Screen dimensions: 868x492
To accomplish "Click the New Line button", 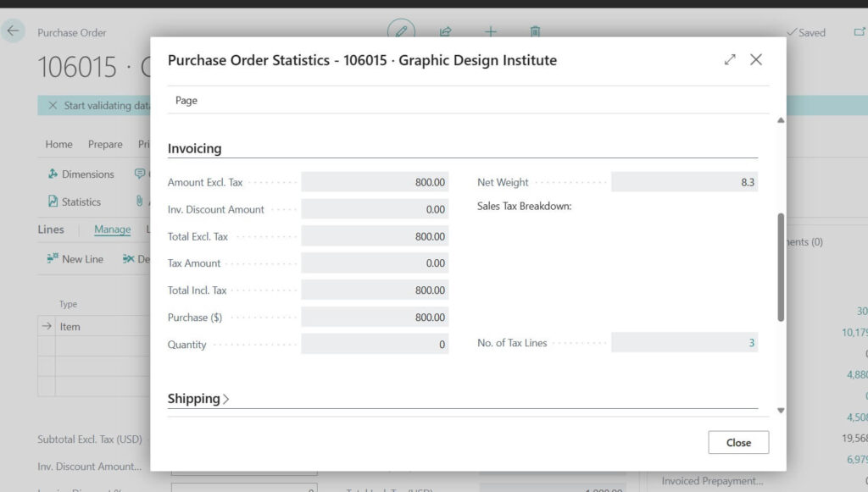I will (x=75, y=259).
